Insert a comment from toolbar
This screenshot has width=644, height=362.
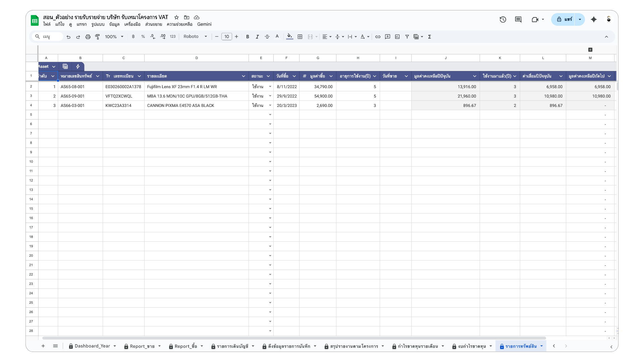[387, 37]
